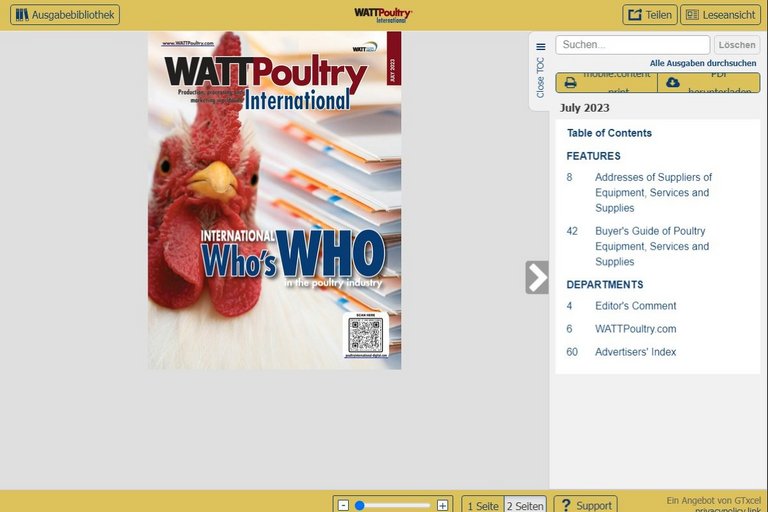This screenshot has height=512, width=768.
Task: Collapse the Close TOC side tab
Action: pos(540,68)
